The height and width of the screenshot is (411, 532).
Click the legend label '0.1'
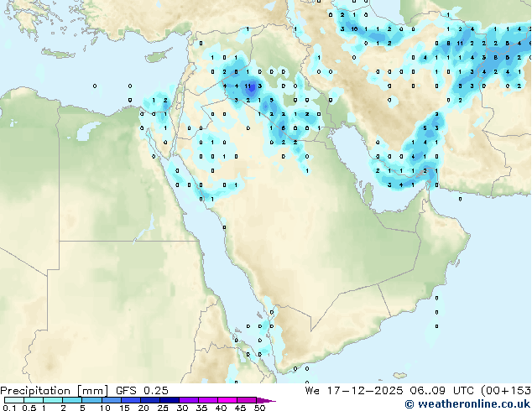click(x=9, y=408)
